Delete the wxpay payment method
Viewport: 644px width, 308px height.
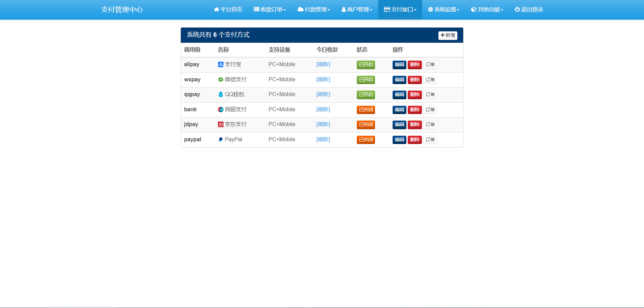coord(415,80)
